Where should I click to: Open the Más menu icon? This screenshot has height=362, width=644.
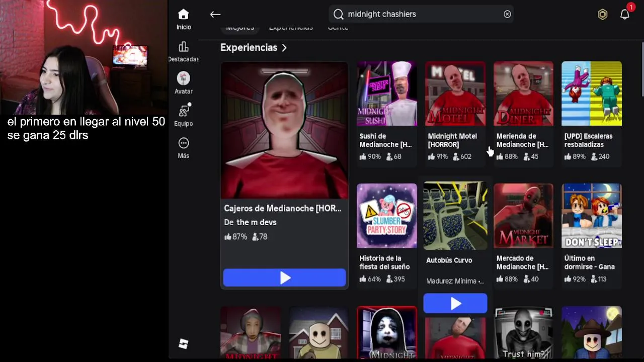point(183,143)
